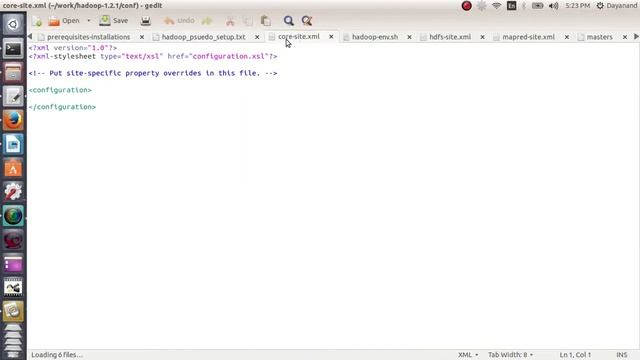This screenshot has width=640, height=360.
Task: Open the tan disk dock icon
Action: [x=13, y=311]
